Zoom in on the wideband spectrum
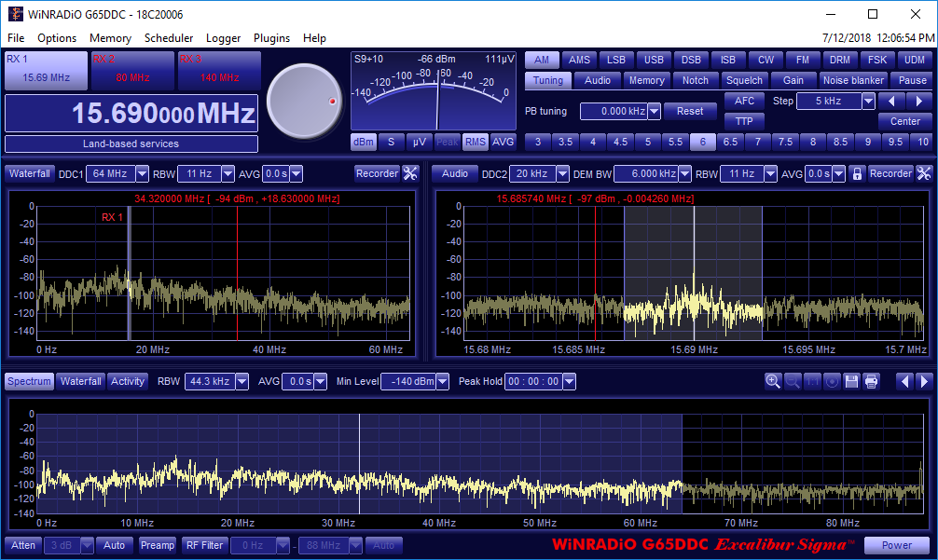 point(772,381)
